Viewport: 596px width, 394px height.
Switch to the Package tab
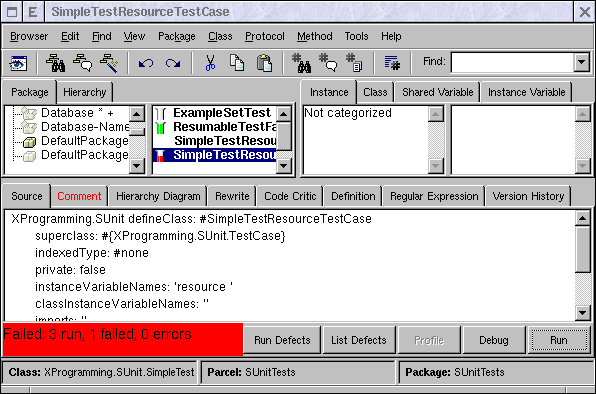(x=30, y=92)
